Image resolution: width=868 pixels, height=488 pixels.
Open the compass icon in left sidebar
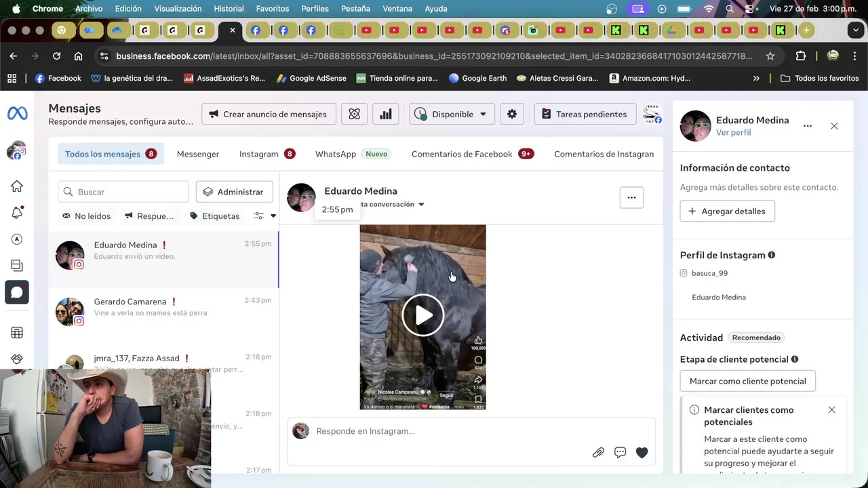pyautogui.click(x=17, y=239)
